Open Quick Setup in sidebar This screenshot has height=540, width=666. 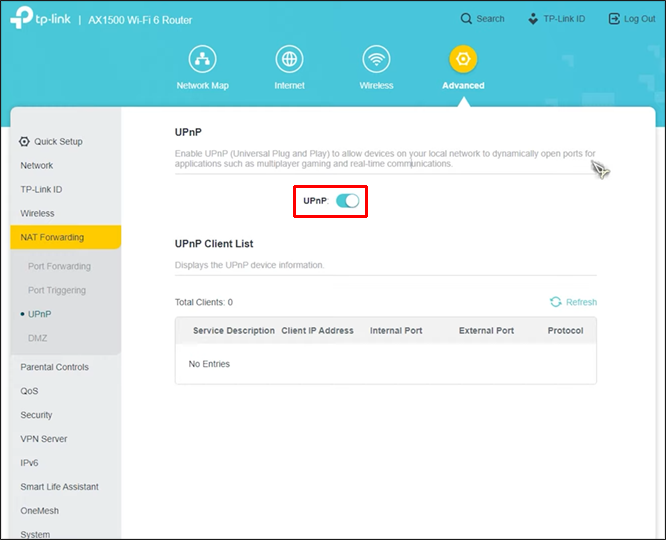tap(58, 141)
